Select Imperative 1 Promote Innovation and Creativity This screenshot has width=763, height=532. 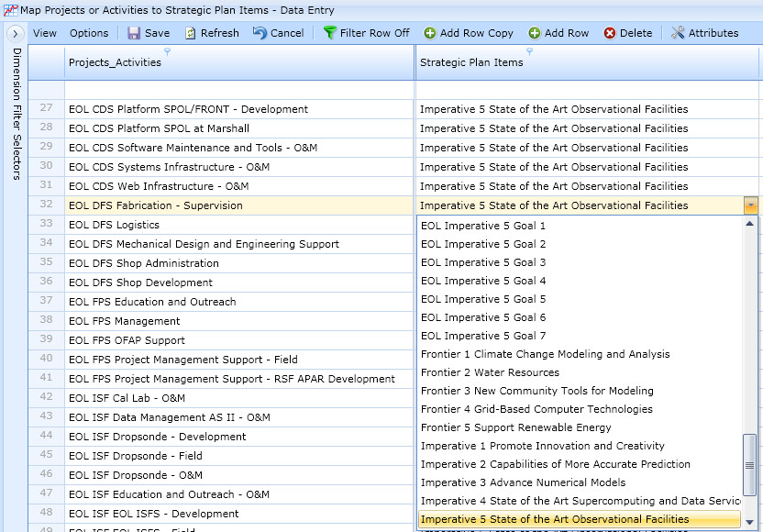coord(579,446)
